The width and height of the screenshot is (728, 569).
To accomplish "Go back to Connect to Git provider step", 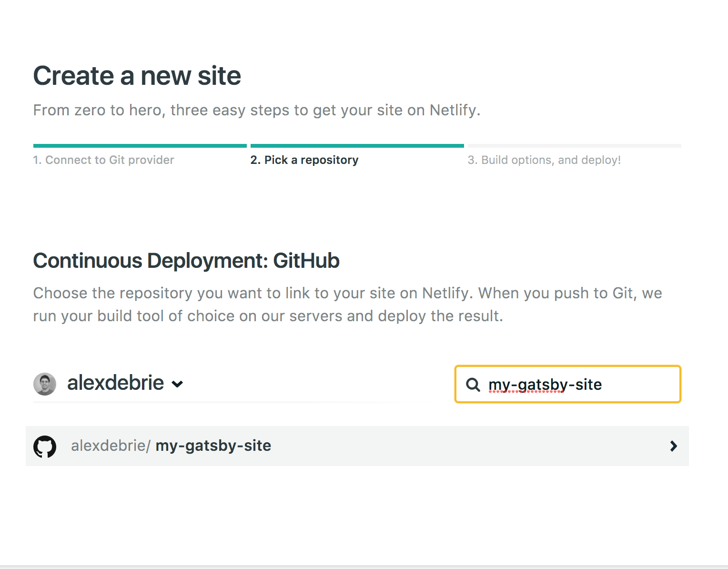I will tap(103, 160).
